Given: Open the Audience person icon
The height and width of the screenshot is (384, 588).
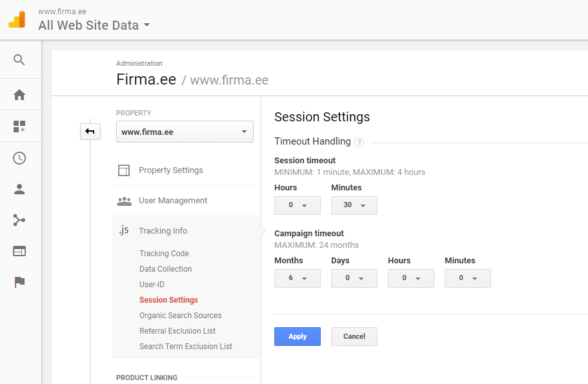Looking at the screenshot, I should (x=19, y=188).
